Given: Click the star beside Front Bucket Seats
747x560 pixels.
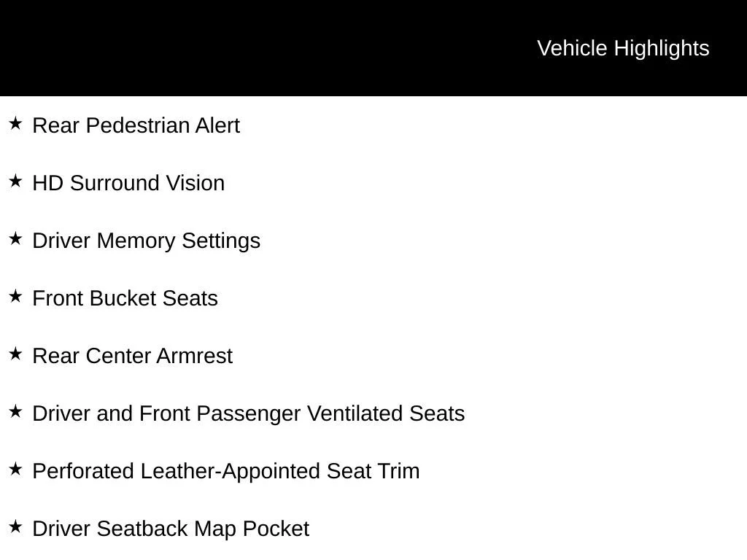Looking at the screenshot, I should click(x=15, y=296).
